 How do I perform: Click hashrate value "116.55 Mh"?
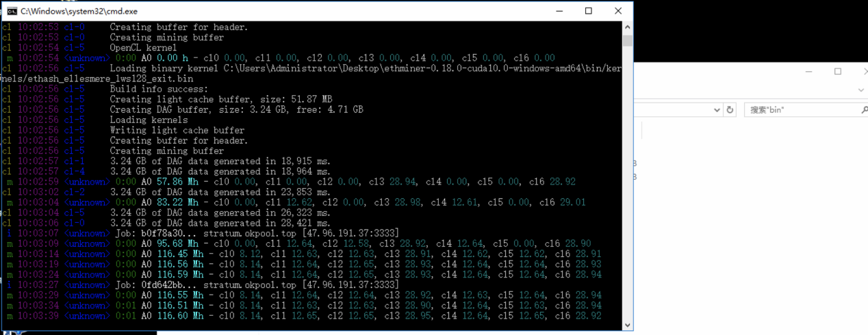coord(180,295)
